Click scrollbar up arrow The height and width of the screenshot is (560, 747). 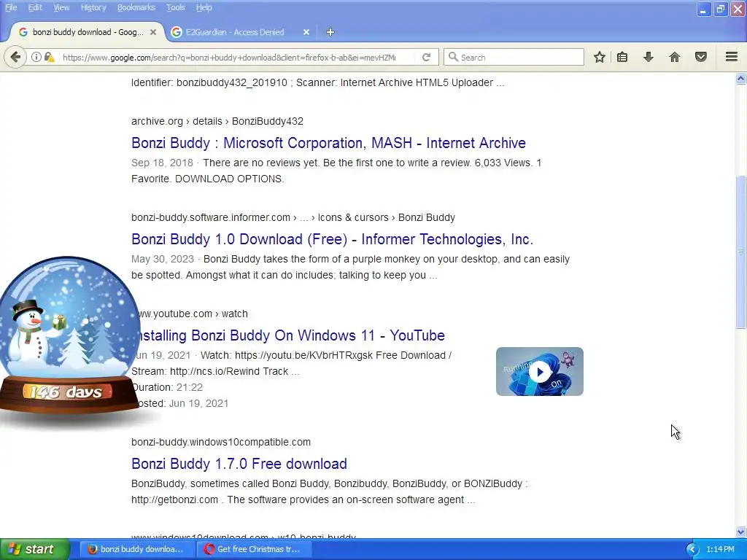tap(741, 78)
